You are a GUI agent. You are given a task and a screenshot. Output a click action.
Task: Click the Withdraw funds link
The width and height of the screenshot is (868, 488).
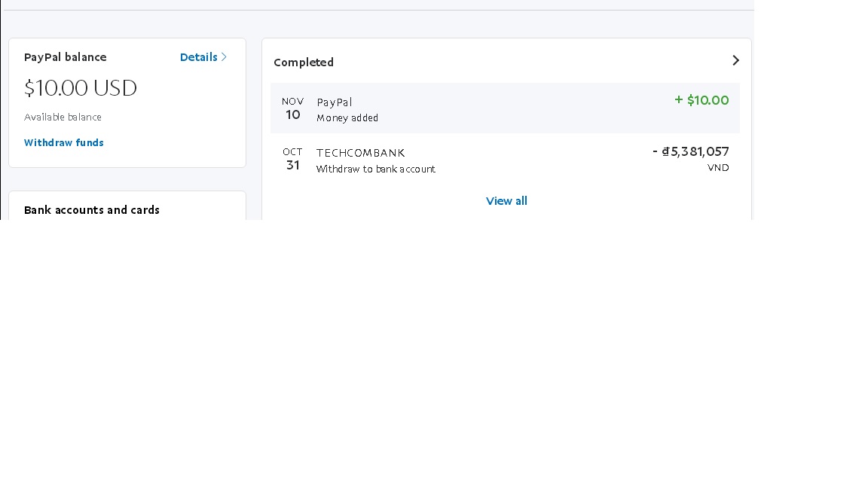pyautogui.click(x=64, y=142)
